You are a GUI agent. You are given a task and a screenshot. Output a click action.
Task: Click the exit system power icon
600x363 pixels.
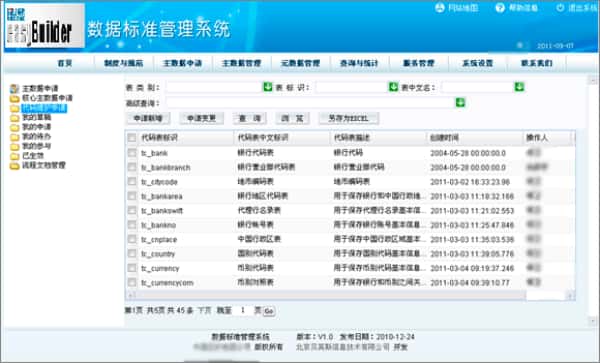click(560, 7)
